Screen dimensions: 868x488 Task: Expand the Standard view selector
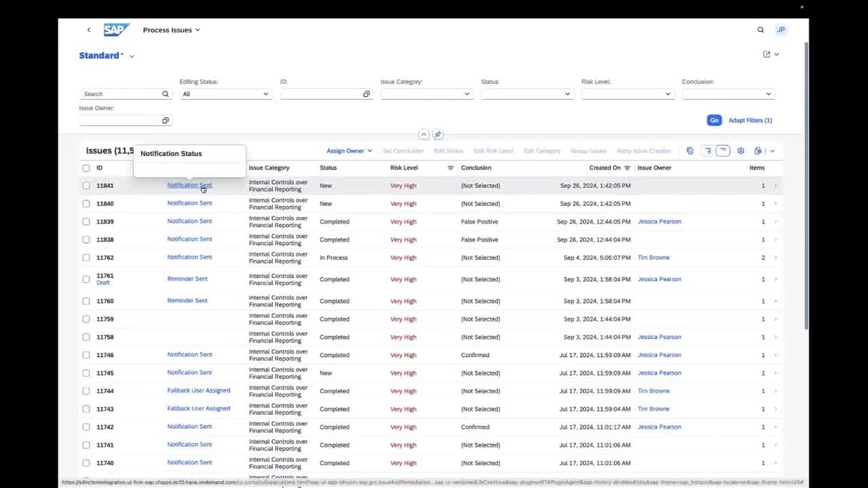tap(131, 55)
